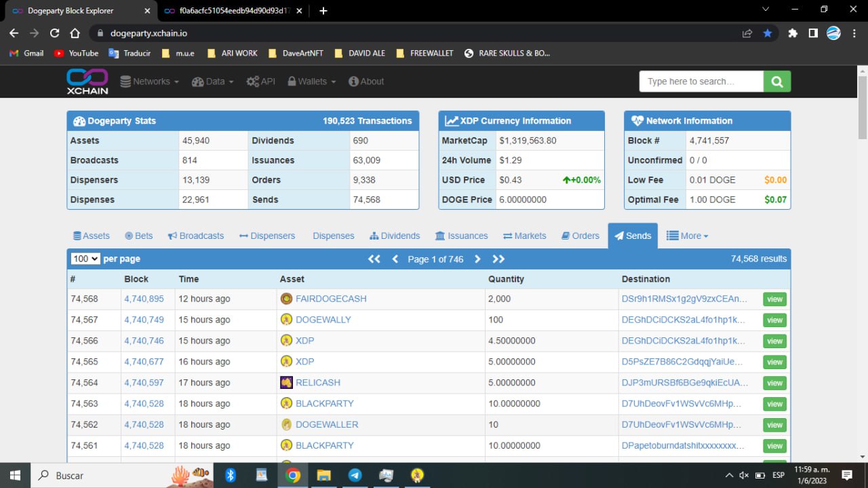This screenshot has width=868, height=488.
Task: Click the DOGEWALLY asset icon
Action: [286, 320]
